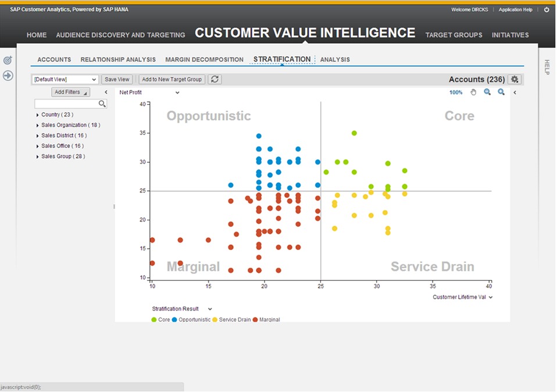Open the Add Filters menu button
Viewport: 557px width, 392px height.
(x=70, y=92)
